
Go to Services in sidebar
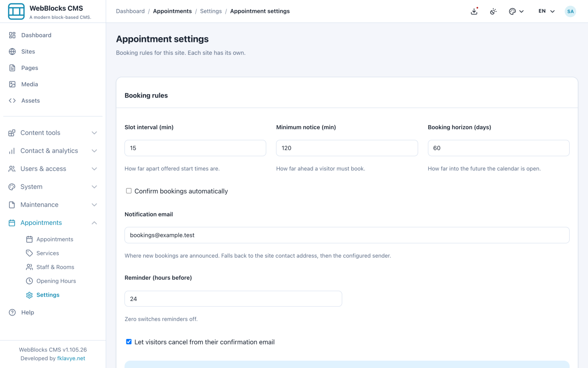pos(48,253)
